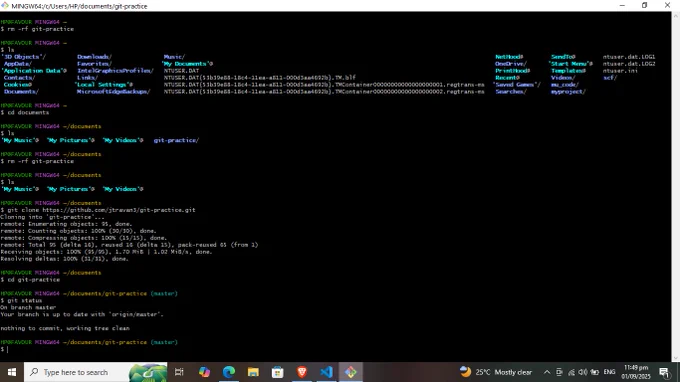The height and width of the screenshot is (382, 680).
Task: Click the "'3D Objects'/" entry
Action: (24, 57)
